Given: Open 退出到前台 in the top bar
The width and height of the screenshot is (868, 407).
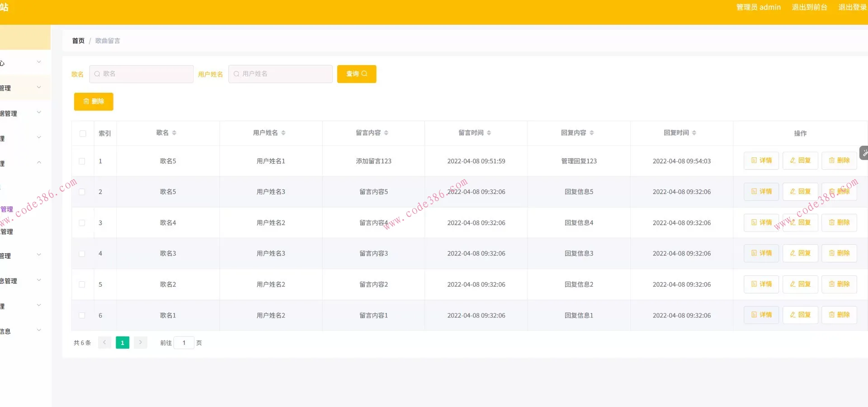Looking at the screenshot, I should (809, 7).
